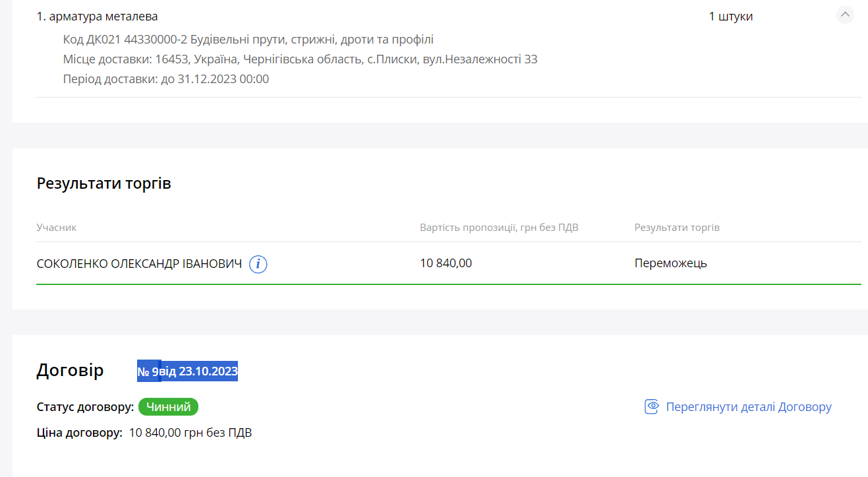Open the Переглянути деталі Договору link

[748, 407]
